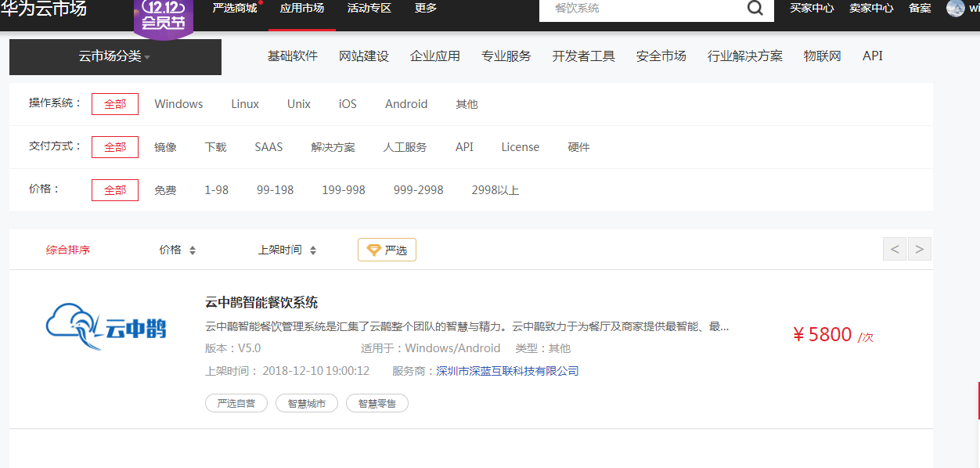The image size is (980, 468).
Task: Open 深圳市深蓝互联科技有限公司 vendor link
Action: pyautogui.click(x=507, y=371)
